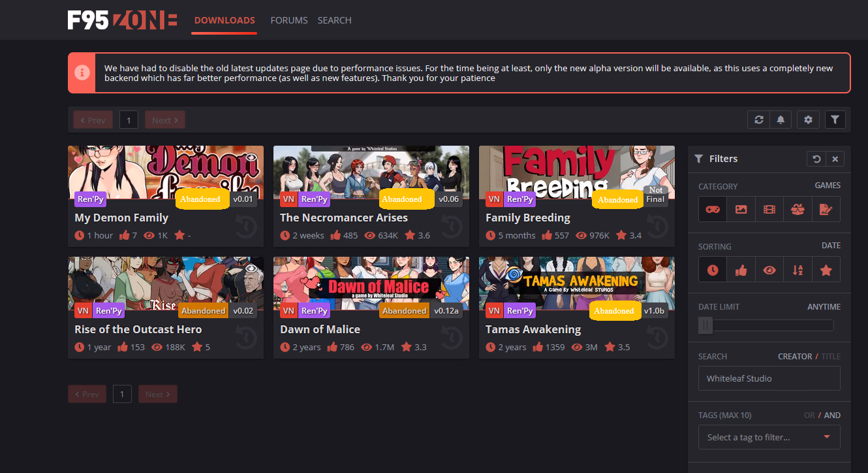Select page 1 in the bottom pagination
This screenshot has width=868, height=473.
pos(122,394)
